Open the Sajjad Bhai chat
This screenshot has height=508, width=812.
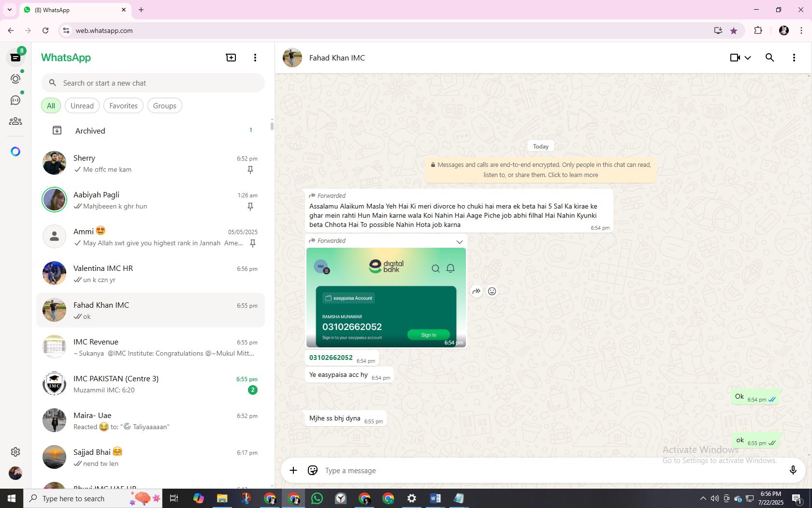151,458
